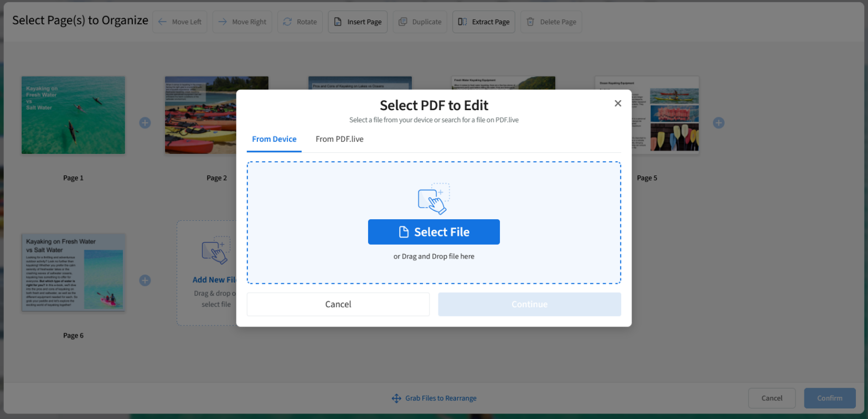Select the Page 6 thumbnail
Image resolution: width=868 pixels, height=419 pixels.
click(x=73, y=272)
